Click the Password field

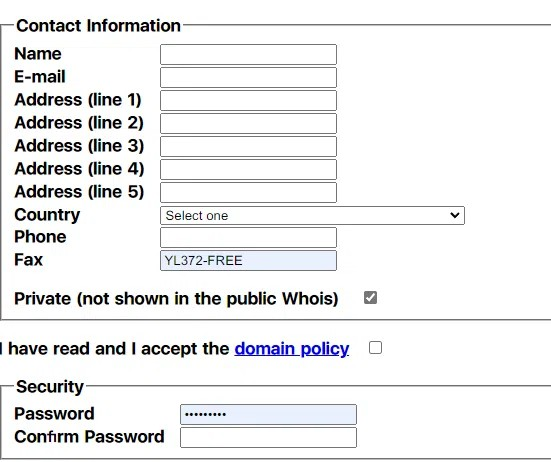coord(268,414)
